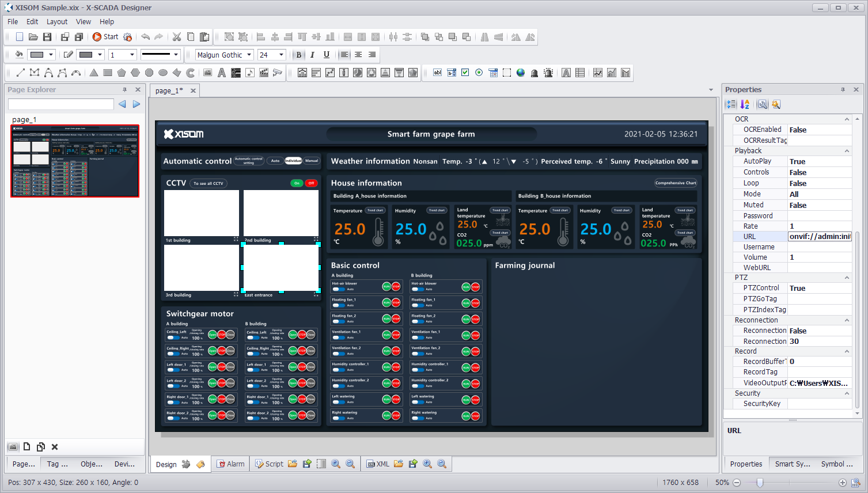Toggle Bold formatting
This screenshot has height=493, width=868.
coord(298,55)
